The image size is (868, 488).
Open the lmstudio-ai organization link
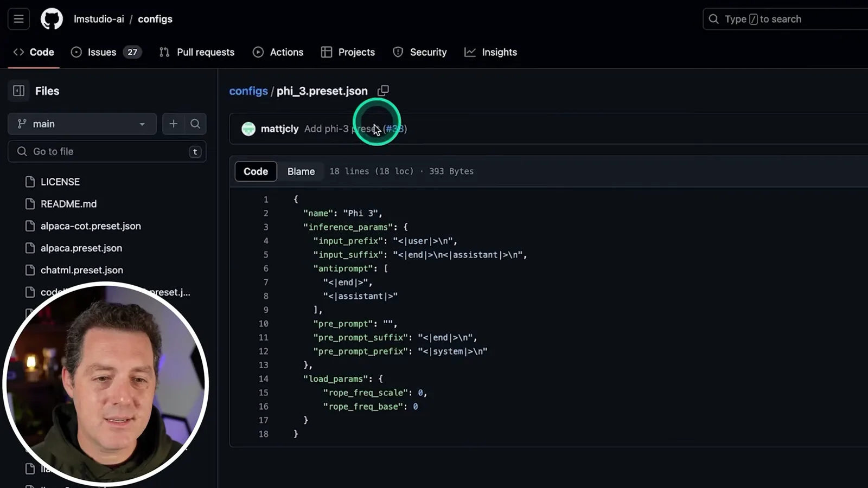(99, 19)
